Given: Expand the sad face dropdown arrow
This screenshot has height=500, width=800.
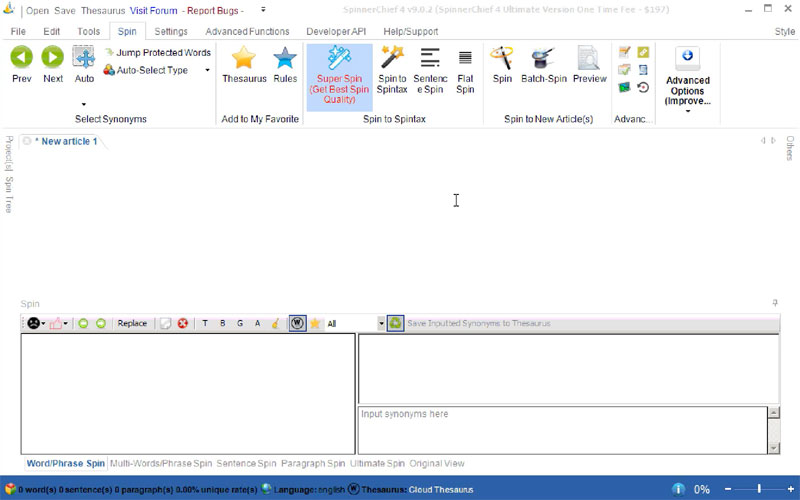Looking at the screenshot, I should click(43, 323).
